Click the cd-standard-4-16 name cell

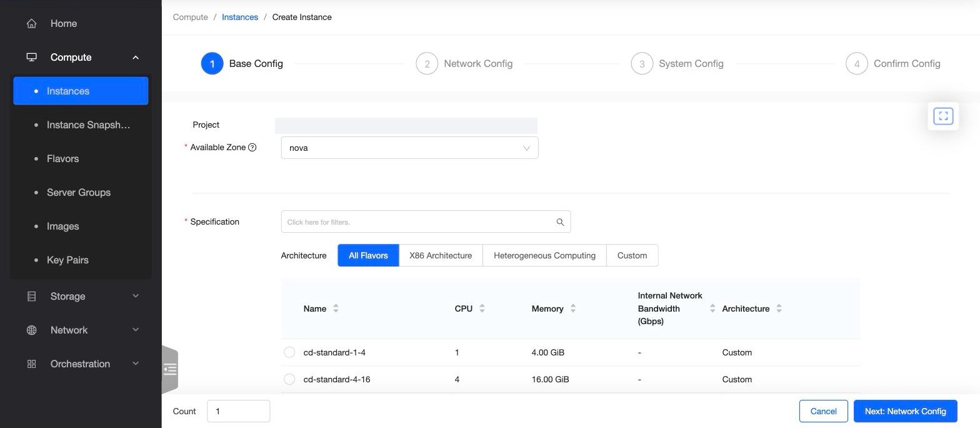337,379
